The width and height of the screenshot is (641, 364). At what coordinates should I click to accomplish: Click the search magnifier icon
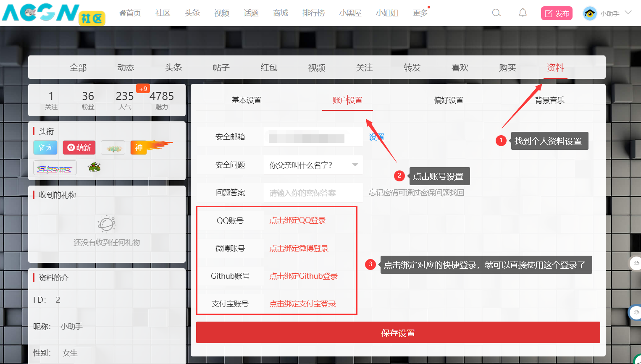(496, 13)
